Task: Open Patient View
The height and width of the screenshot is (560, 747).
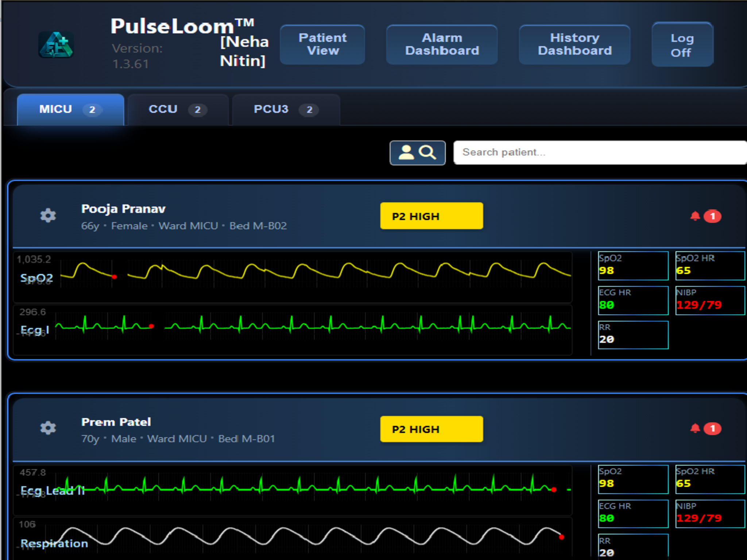Action: (322, 44)
